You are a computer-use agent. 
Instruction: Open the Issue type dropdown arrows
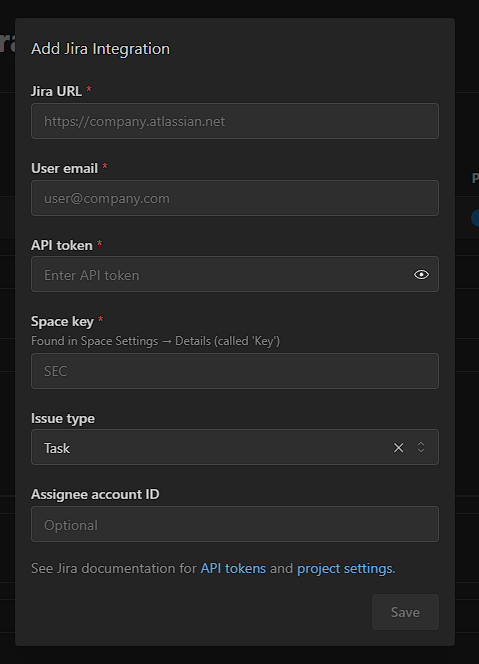[421, 447]
